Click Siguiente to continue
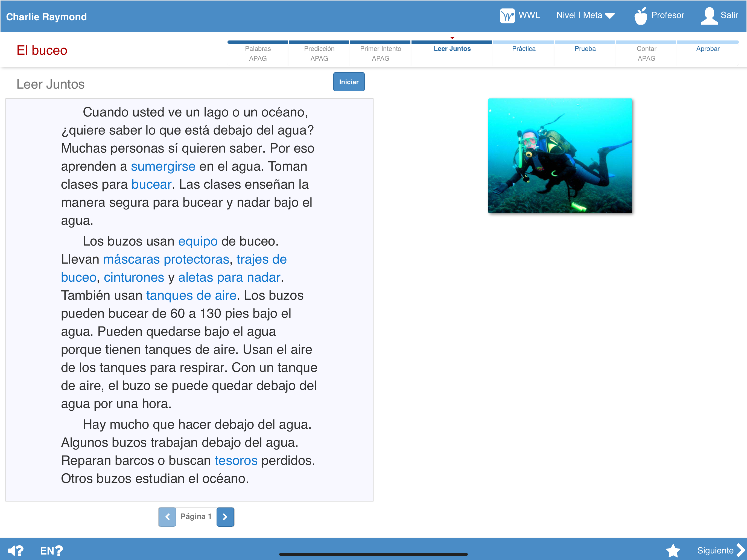Viewport: 747px width, 560px height. tap(720, 550)
